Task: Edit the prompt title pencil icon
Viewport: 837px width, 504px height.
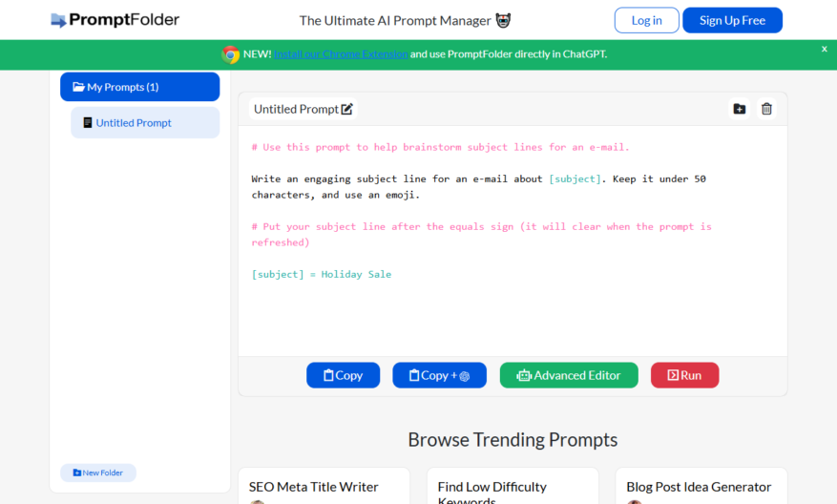Action: 347,109
